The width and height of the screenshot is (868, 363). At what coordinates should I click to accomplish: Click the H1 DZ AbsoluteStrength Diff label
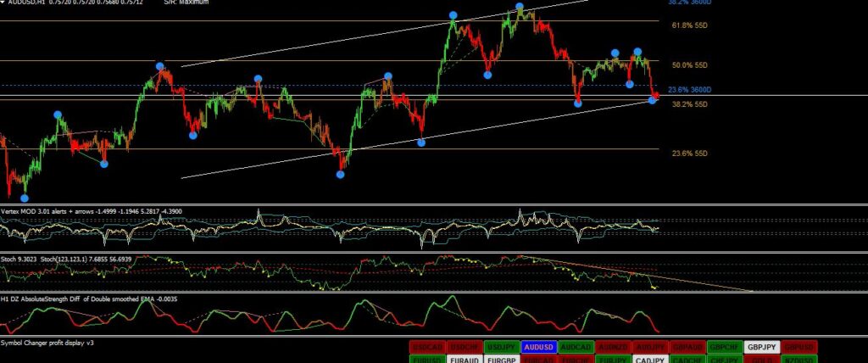pyautogui.click(x=39, y=299)
